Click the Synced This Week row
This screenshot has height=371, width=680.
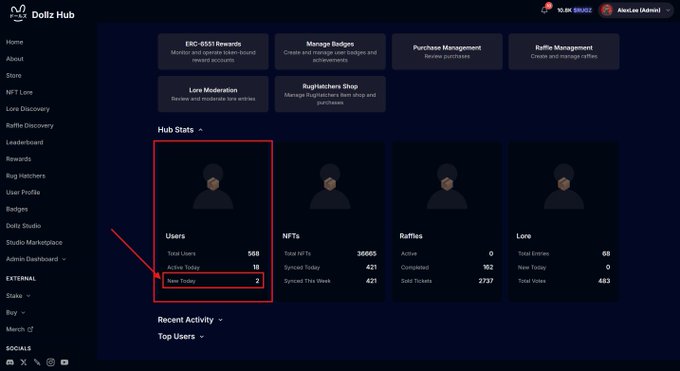pos(330,281)
